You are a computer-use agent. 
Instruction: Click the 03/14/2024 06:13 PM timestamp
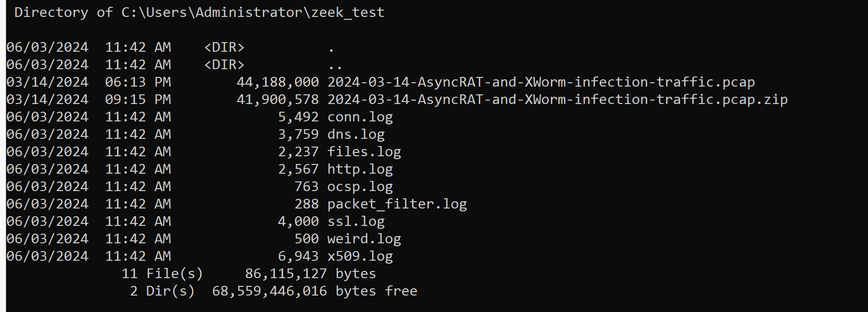coord(89,82)
